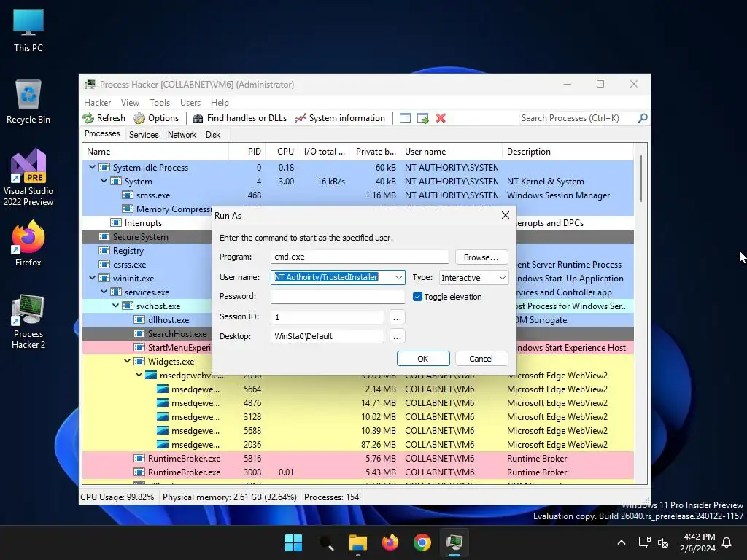Select the Firefox desktop icon
This screenshot has width=747, height=560.
click(x=28, y=244)
